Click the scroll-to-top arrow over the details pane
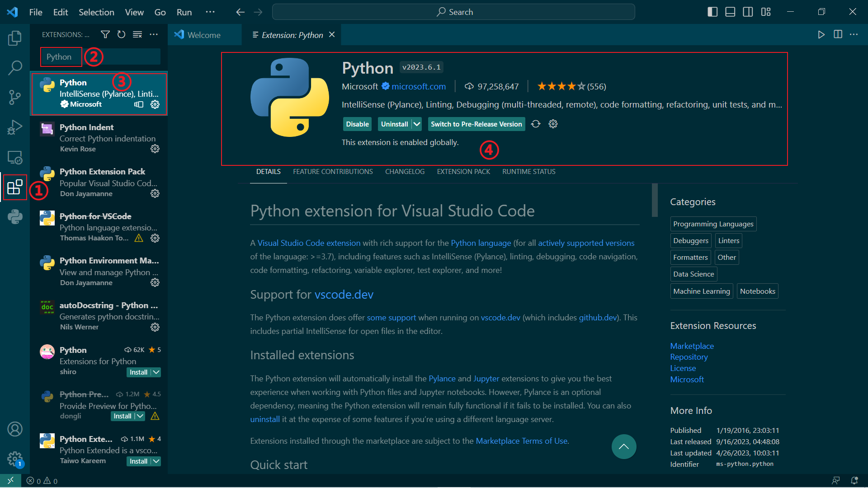The image size is (868, 488). point(624,446)
